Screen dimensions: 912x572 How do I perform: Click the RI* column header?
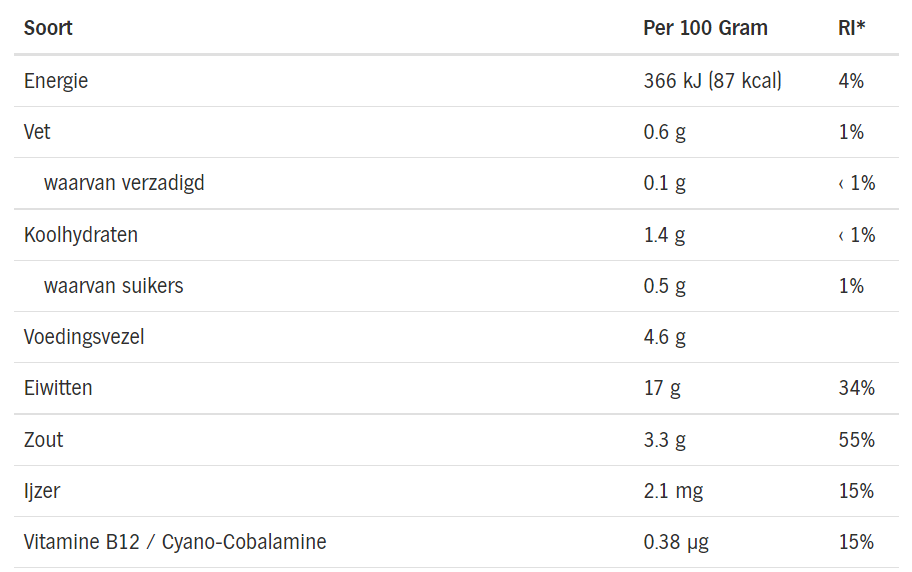[x=852, y=28]
